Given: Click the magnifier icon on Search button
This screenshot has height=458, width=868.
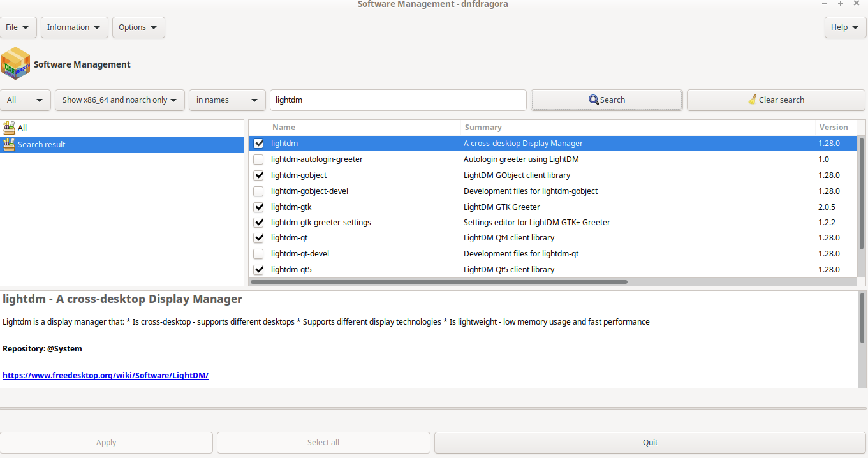Looking at the screenshot, I should pos(594,100).
